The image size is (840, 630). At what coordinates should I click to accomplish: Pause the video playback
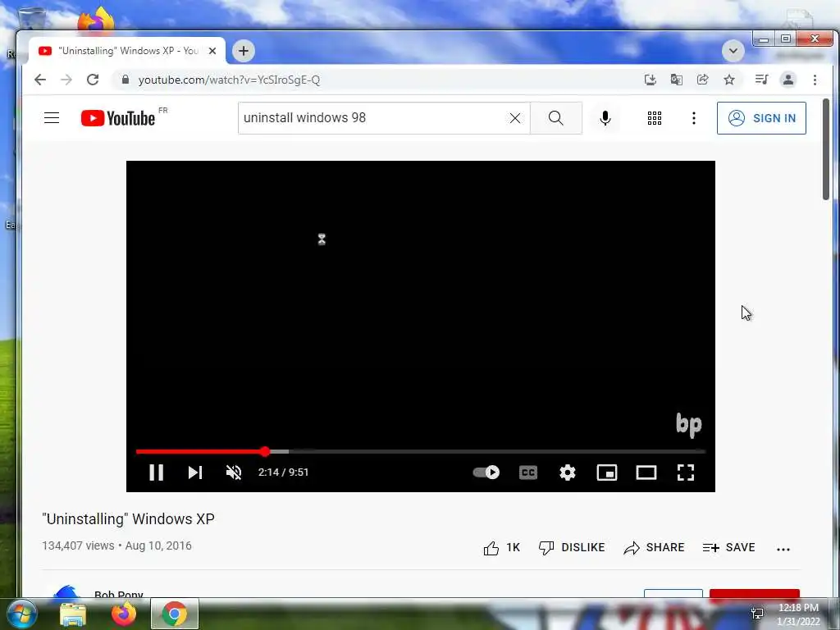pos(156,472)
